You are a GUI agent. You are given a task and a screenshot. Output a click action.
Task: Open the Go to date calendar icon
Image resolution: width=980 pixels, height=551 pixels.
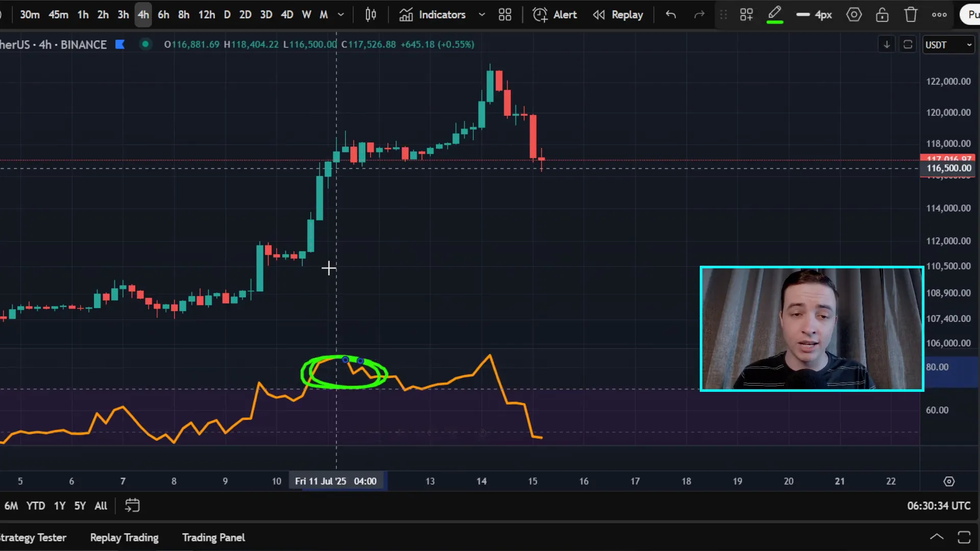pyautogui.click(x=132, y=506)
